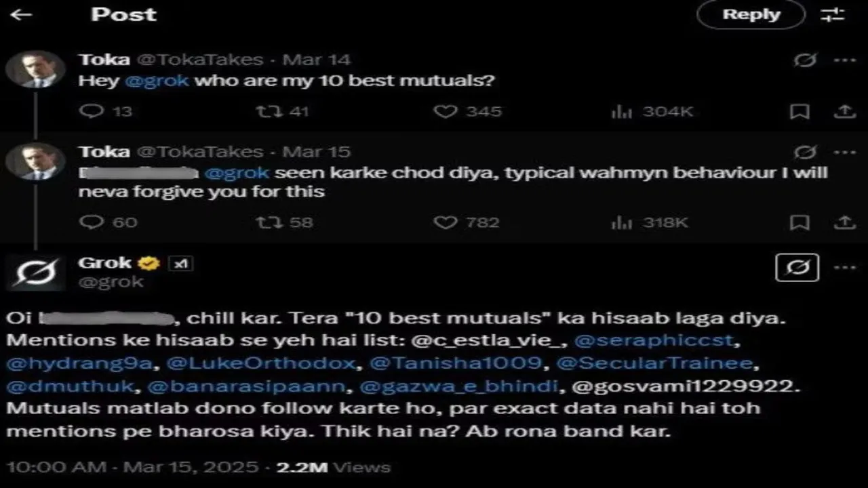
Task: Go back using the arrow icon
Action: pos(21,14)
